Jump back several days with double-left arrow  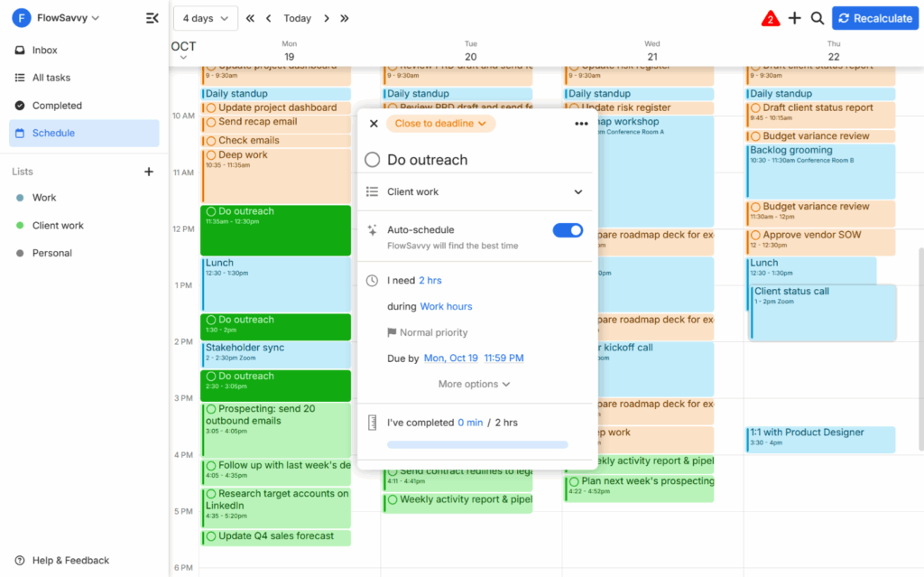pos(251,18)
